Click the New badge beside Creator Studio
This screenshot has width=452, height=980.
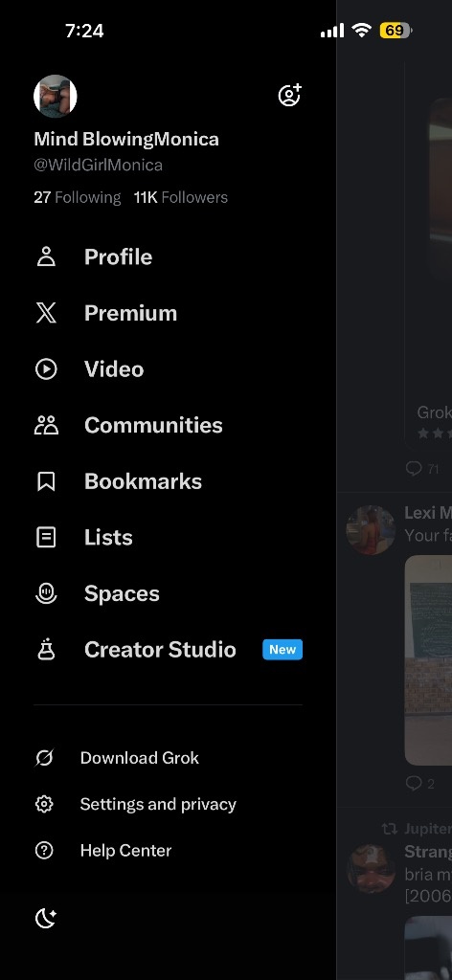pos(282,650)
